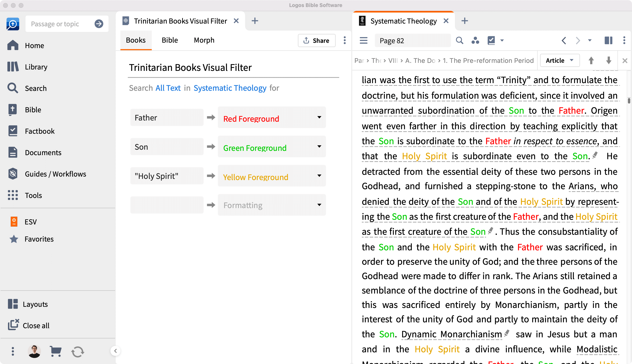
Task: Navigate forward in Systematic Theology history
Action: point(578,40)
